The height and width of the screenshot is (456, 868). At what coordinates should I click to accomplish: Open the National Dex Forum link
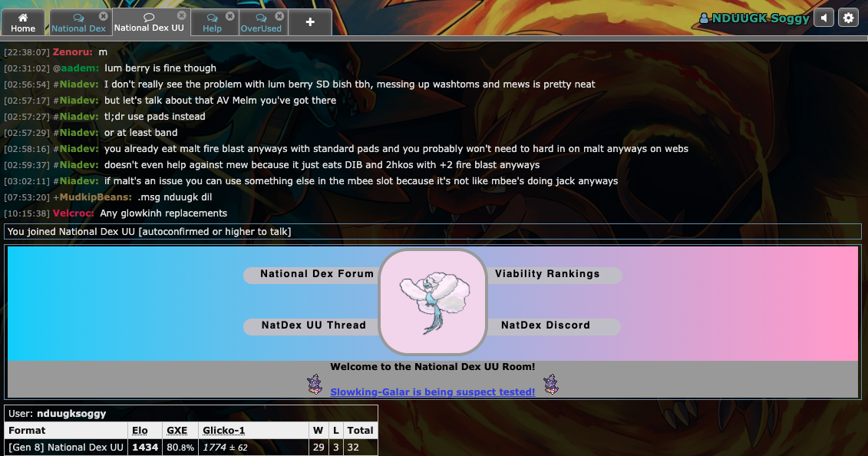pyautogui.click(x=317, y=274)
